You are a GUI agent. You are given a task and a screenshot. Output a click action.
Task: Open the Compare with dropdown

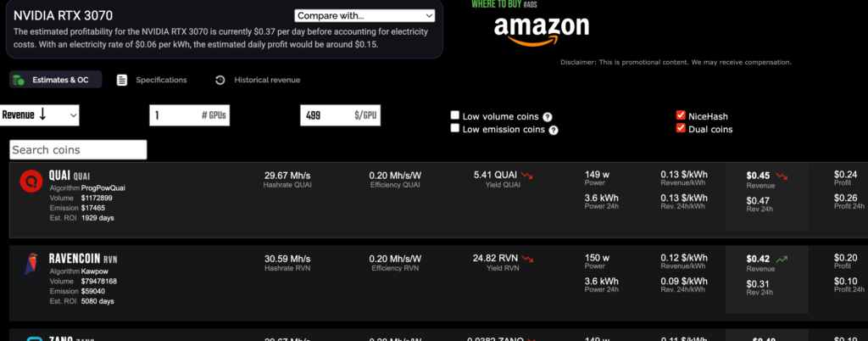point(364,15)
